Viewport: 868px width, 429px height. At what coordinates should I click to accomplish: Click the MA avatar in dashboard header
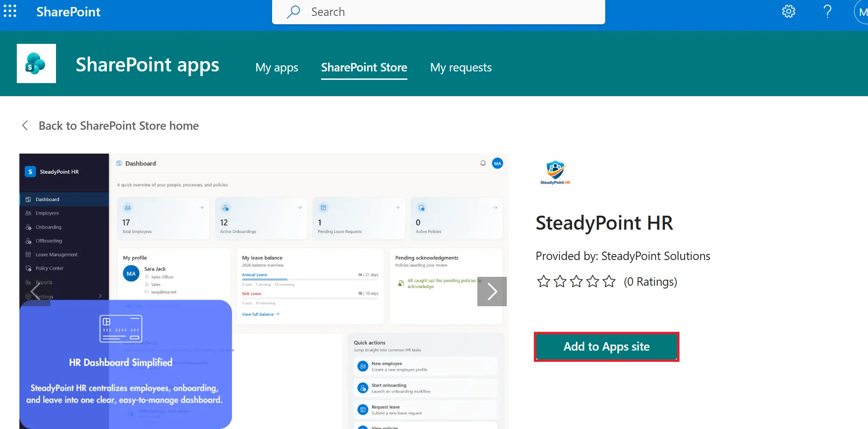coord(497,163)
